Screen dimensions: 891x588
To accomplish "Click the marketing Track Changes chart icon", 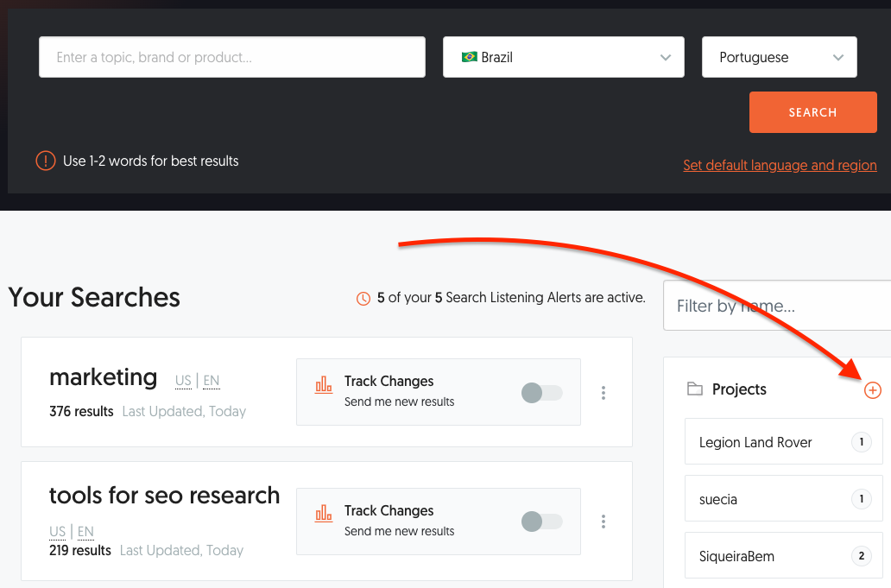I will tap(324, 384).
